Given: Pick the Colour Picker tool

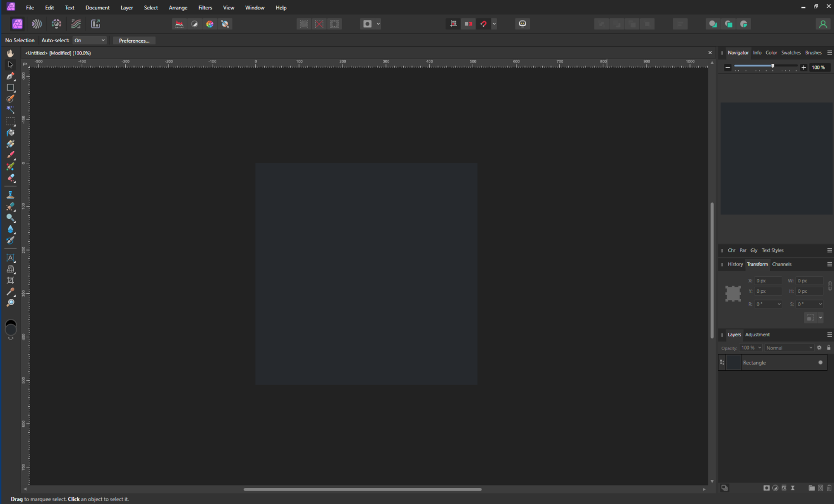Looking at the screenshot, I should pos(10,291).
